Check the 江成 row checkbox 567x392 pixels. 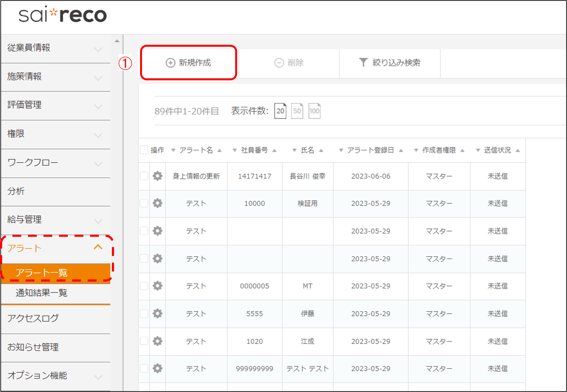144,341
